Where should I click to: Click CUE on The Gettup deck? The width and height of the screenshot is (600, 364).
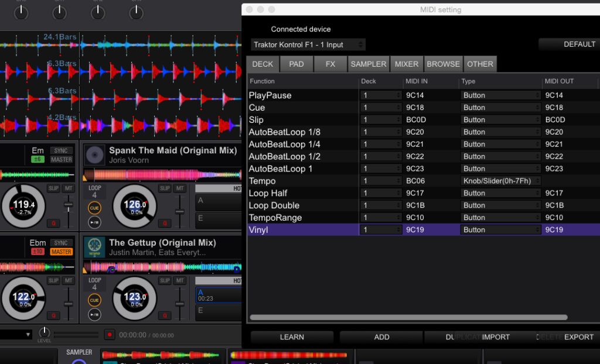tap(94, 300)
